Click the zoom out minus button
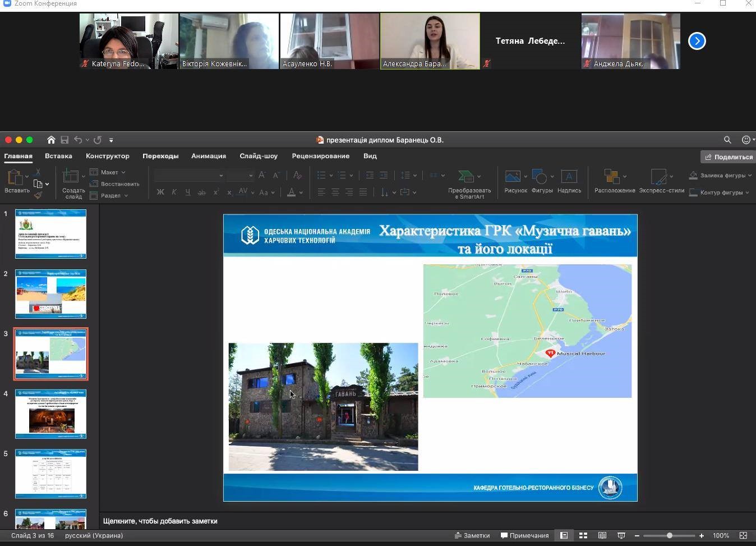 (637, 535)
